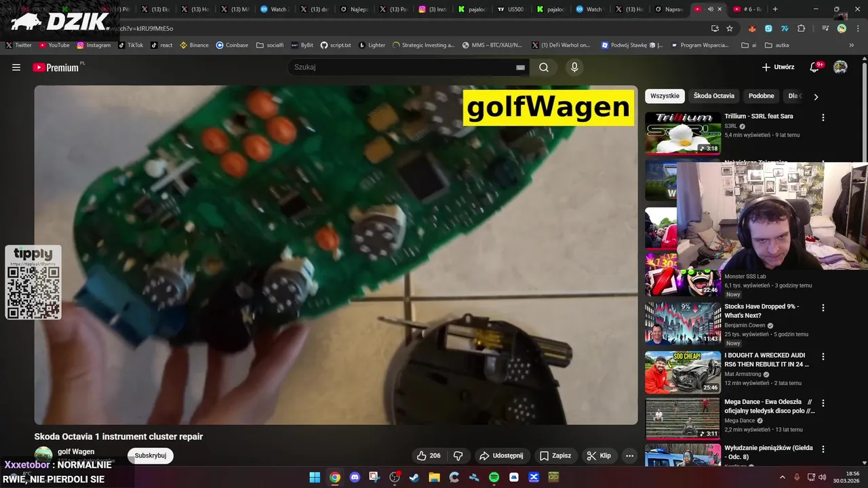
Task: Open the Instagram bookmark
Action: pos(94,45)
